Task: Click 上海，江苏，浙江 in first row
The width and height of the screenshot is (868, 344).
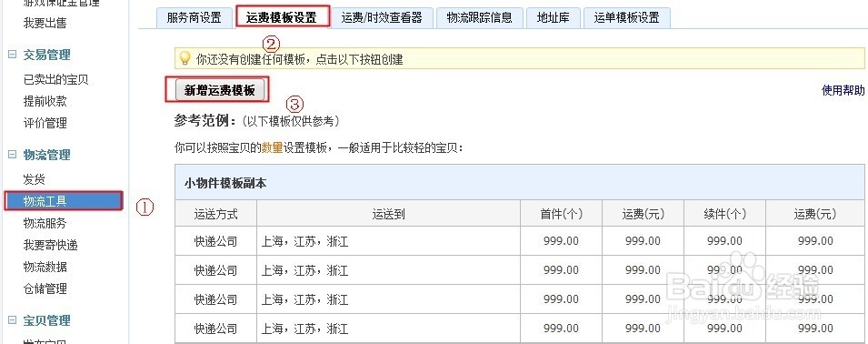Action: [305, 241]
